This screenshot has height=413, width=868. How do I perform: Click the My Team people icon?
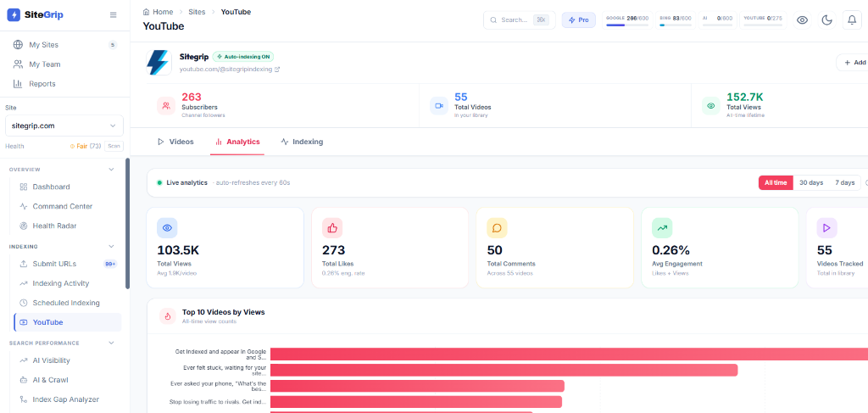pyautogui.click(x=18, y=64)
